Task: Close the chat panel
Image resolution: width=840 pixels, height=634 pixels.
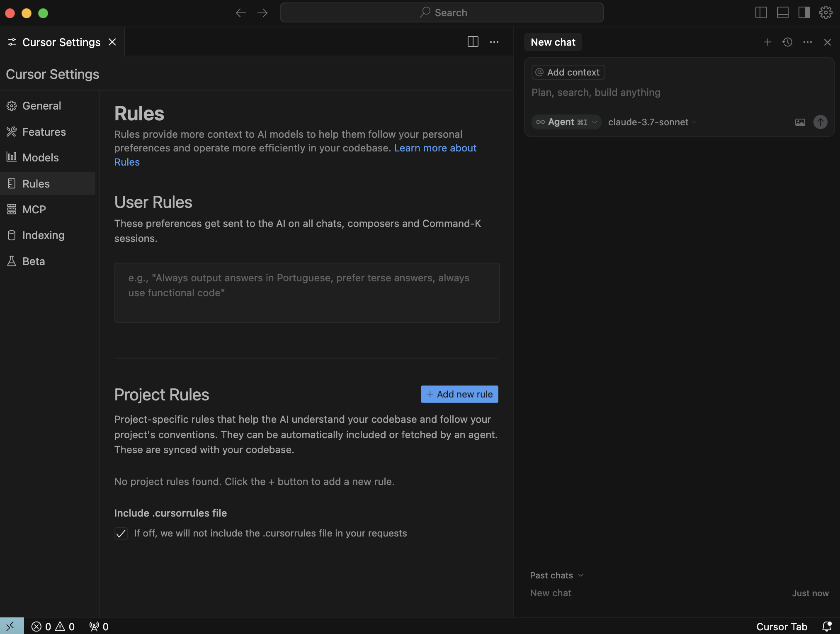Action: coord(828,42)
